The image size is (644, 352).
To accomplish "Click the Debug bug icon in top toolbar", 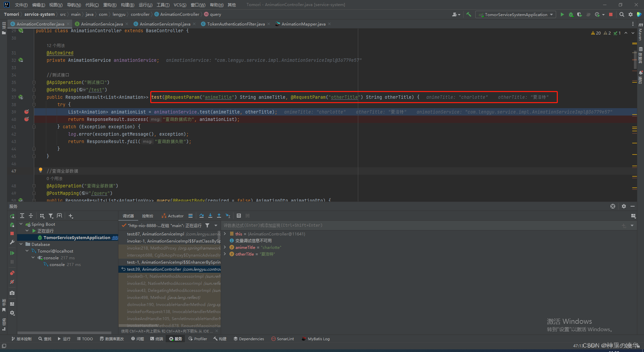I will tap(571, 14).
